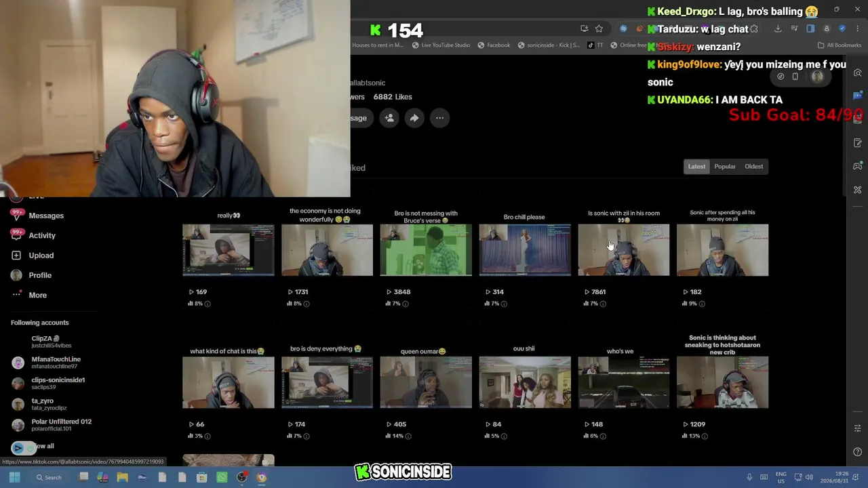Open the All Bookmarks folder
868x488 pixels.
click(x=840, y=45)
